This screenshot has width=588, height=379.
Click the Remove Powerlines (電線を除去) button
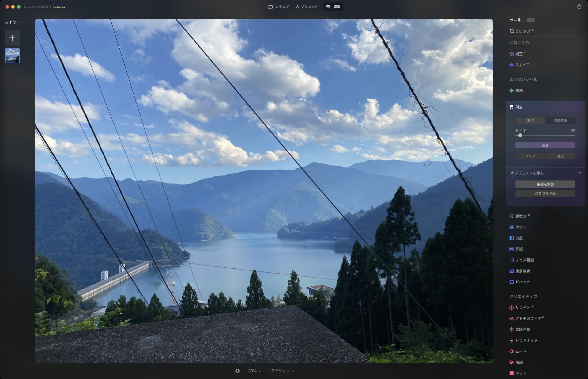click(x=545, y=184)
